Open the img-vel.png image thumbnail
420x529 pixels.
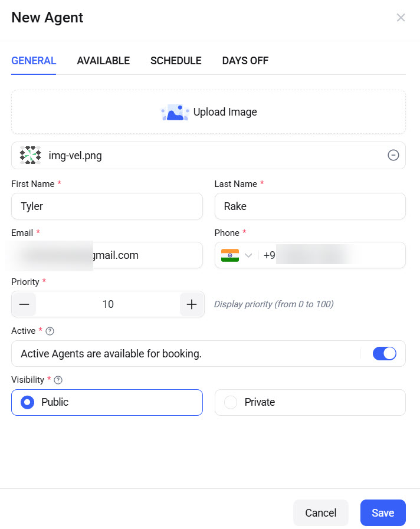tap(30, 155)
